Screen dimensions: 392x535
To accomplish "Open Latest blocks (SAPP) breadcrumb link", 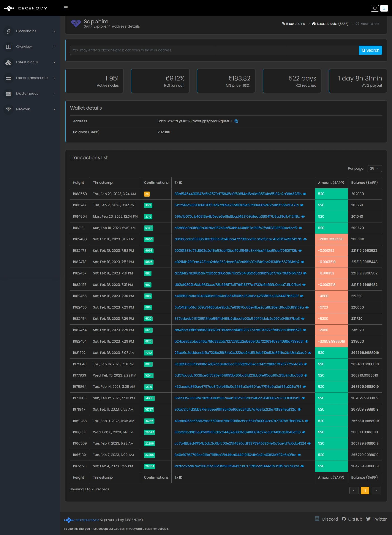I will (332, 24).
